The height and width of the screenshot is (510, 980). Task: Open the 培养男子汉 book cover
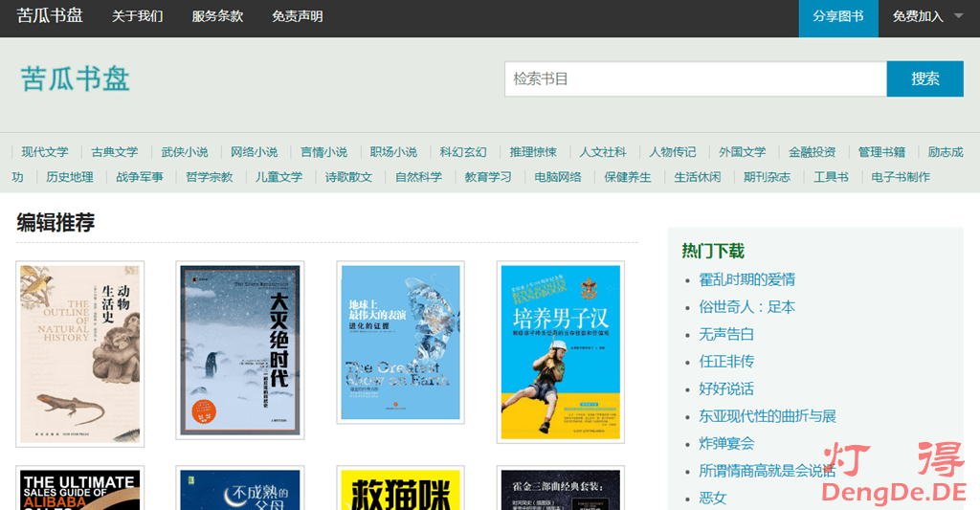tap(561, 352)
